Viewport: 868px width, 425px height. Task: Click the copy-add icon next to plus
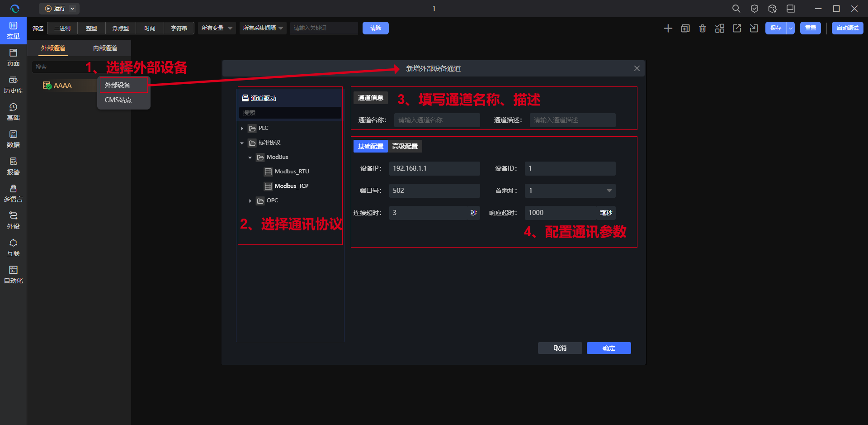tap(685, 29)
